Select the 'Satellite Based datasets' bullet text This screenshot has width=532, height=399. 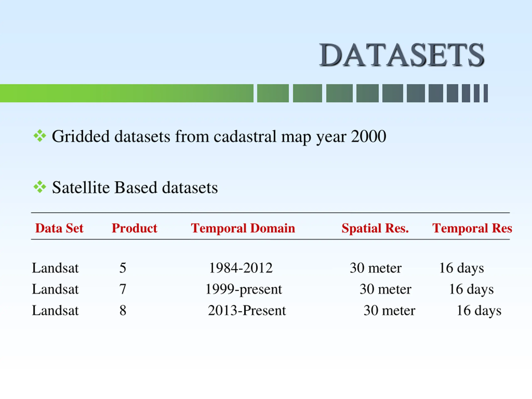135,187
